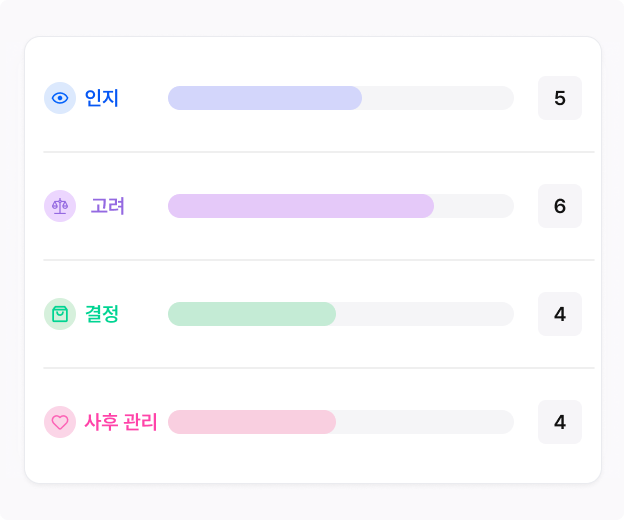Click the count badge showing 5

point(560,98)
